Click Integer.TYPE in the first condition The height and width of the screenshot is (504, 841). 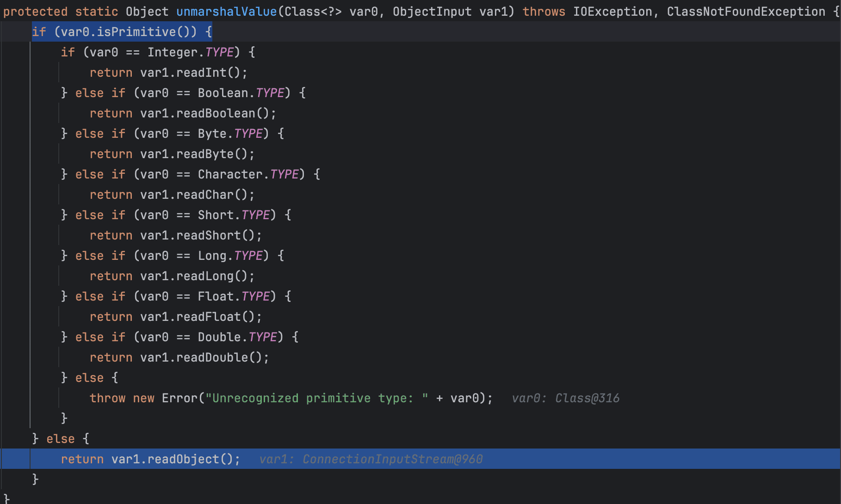point(191,52)
